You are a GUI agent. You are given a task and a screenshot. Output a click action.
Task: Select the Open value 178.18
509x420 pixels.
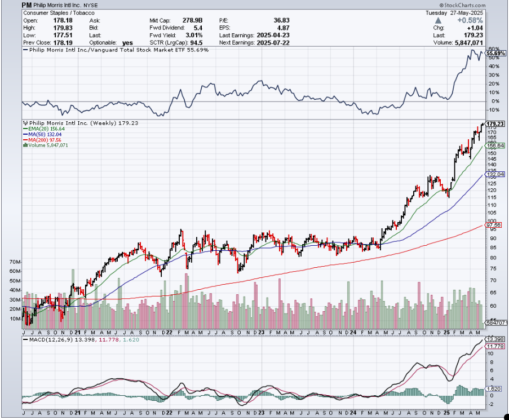point(63,20)
